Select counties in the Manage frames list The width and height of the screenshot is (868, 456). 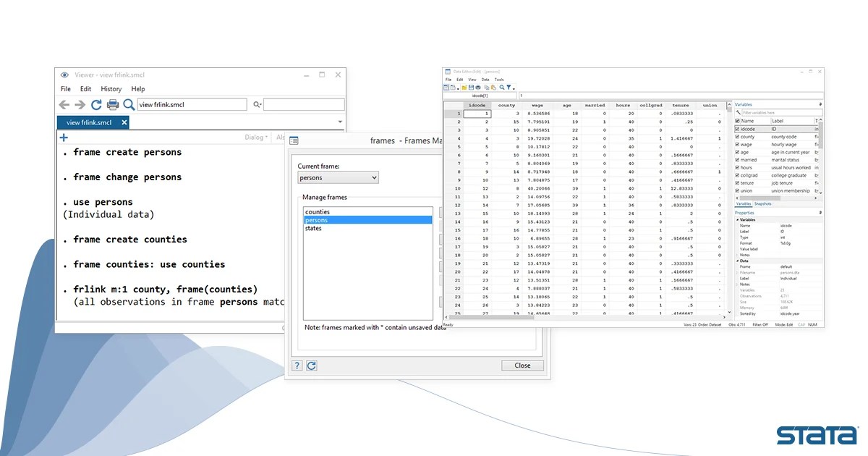(318, 211)
